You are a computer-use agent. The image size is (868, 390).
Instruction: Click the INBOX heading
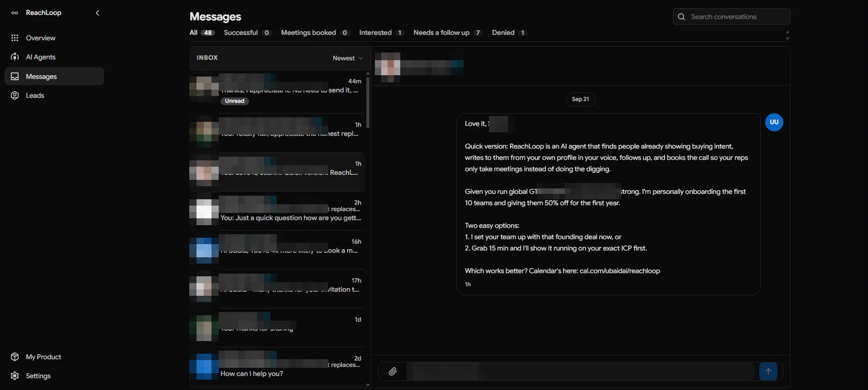[x=207, y=58]
